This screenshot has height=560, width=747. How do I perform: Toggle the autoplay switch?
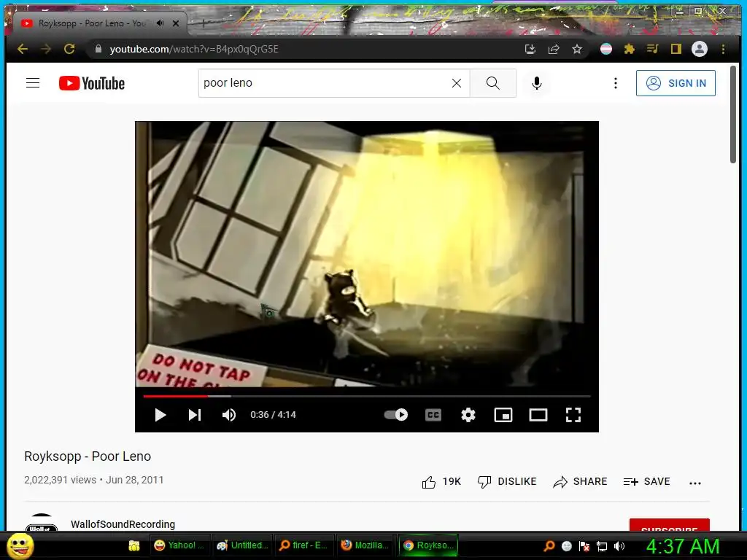point(396,415)
